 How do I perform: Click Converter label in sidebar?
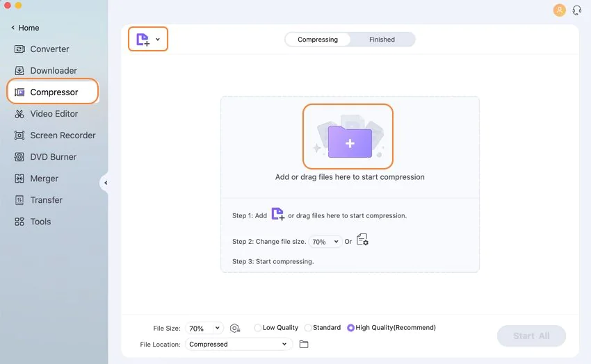pos(50,49)
